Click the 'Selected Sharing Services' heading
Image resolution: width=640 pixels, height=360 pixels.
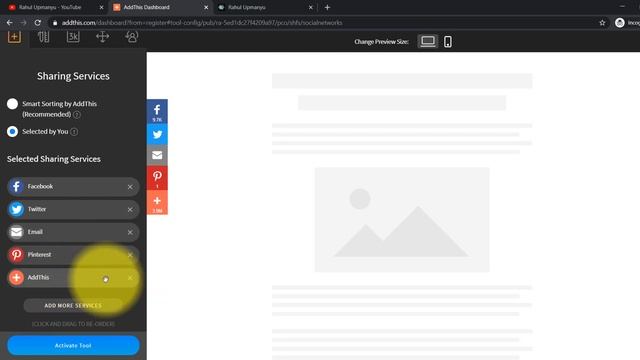(x=53, y=159)
